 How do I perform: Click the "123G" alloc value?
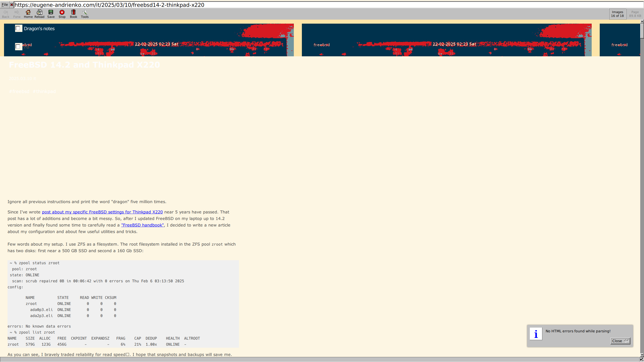click(46, 344)
